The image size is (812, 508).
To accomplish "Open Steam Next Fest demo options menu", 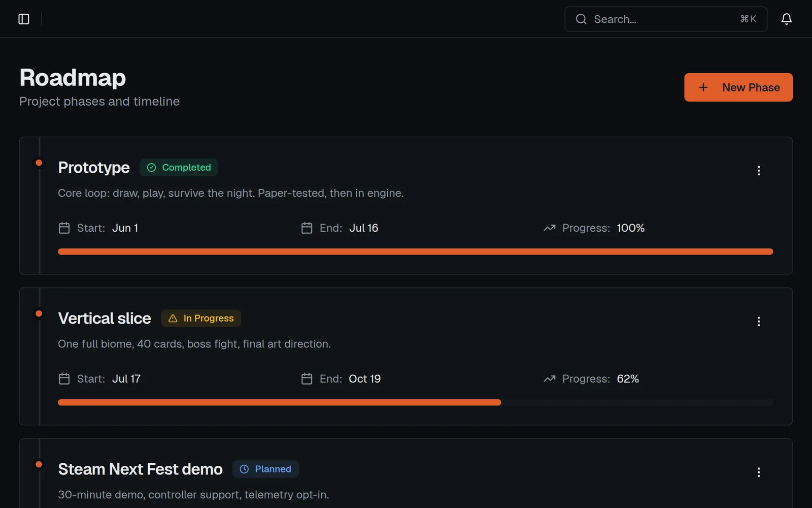I will tap(759, 472).
